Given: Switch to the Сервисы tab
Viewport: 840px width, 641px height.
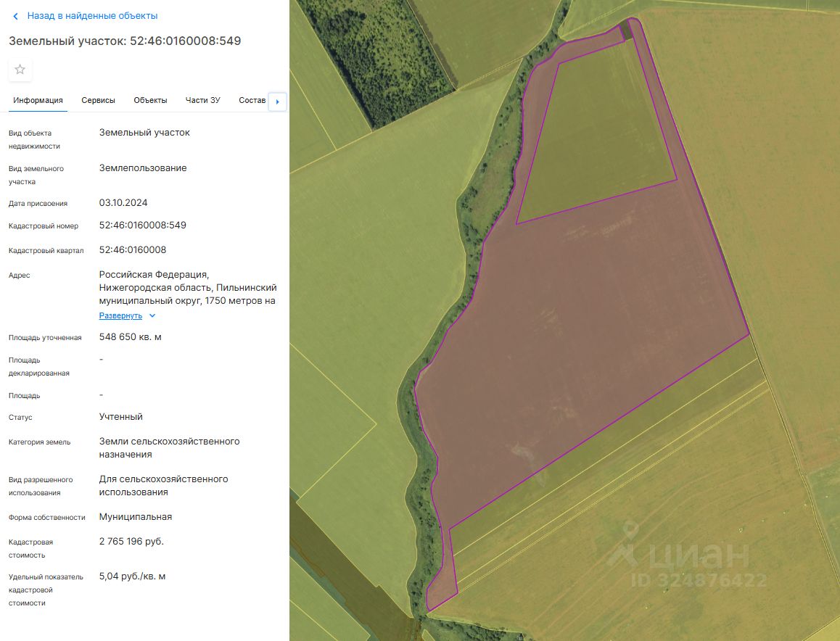Looking at the screenshot, I should (x=98, y=100).
